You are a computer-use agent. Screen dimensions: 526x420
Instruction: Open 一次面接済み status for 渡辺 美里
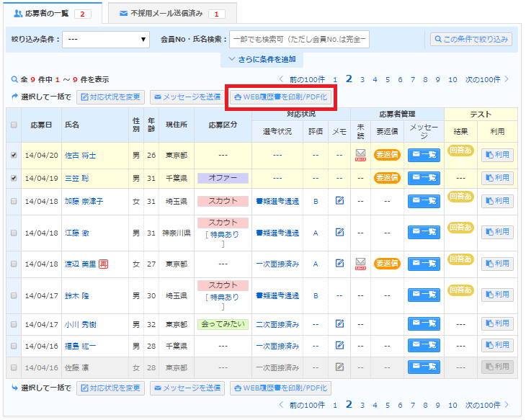pyautogui.click(x=277, y=264)
